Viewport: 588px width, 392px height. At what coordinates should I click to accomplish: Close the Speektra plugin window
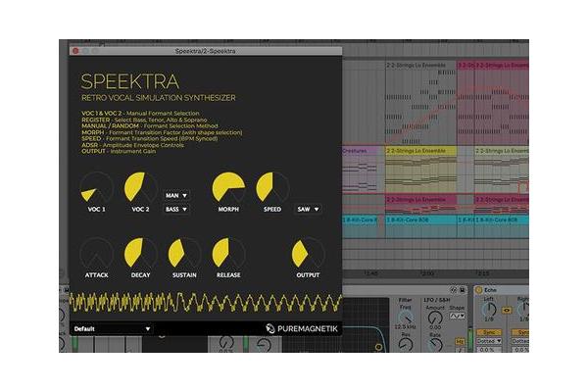tap(75, 51)
